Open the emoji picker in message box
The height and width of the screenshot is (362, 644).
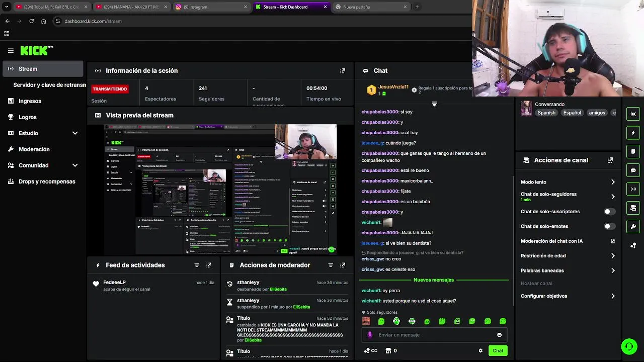pos(499,335)
